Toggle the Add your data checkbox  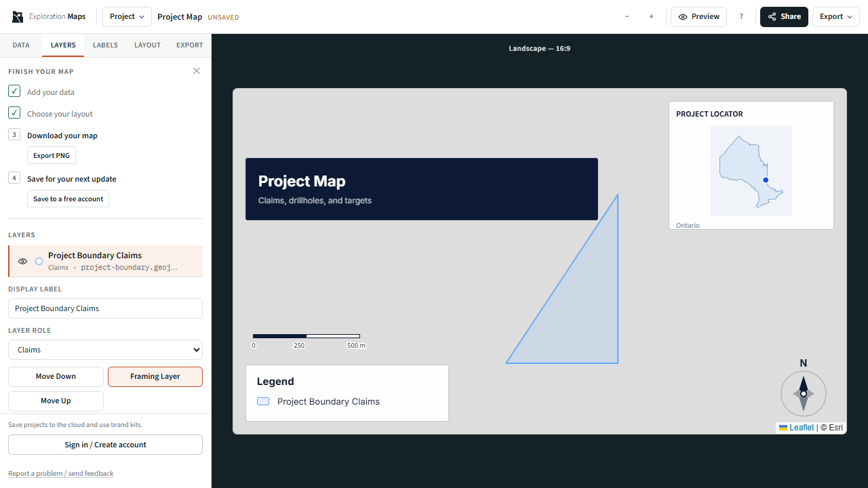pyautogui.click(x=14, y=91)
